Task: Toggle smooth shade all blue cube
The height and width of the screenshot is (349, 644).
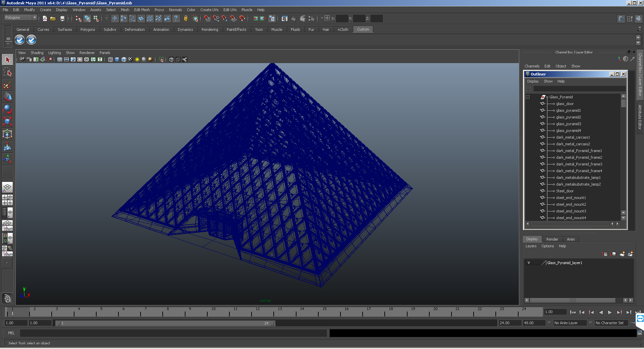Action: pos(117,59)
